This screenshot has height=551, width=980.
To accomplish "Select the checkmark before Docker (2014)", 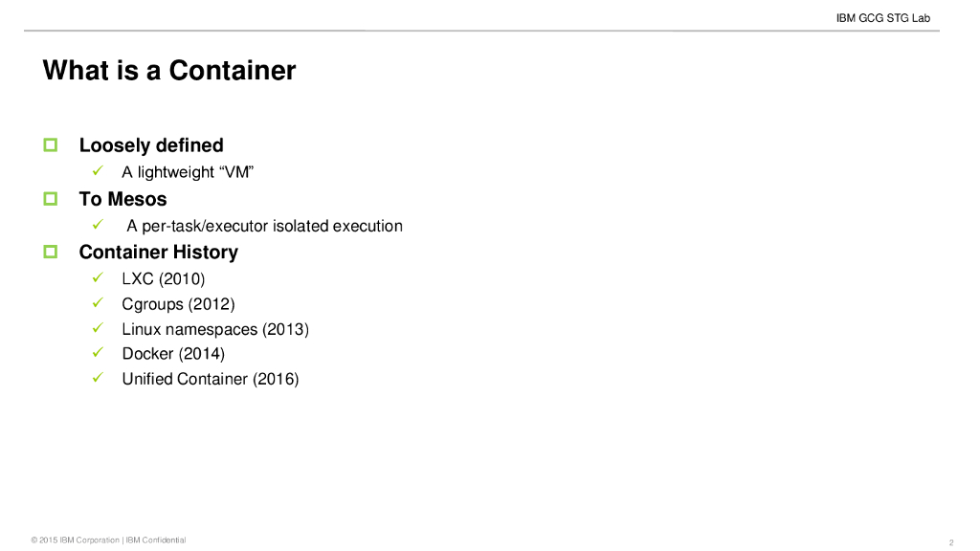I will coord(98,353).
